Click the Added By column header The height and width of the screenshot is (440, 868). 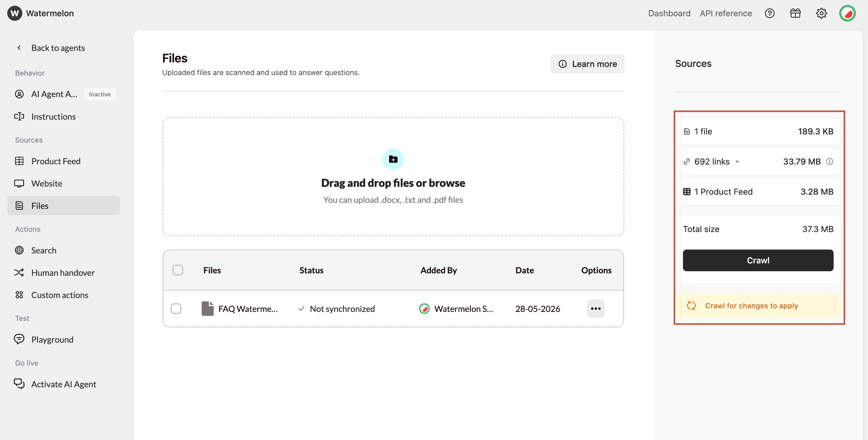439,270
